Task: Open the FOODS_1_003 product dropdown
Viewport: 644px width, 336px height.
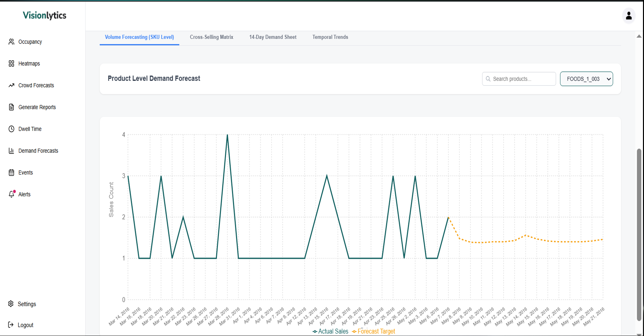Action: (x=586, y=79)
